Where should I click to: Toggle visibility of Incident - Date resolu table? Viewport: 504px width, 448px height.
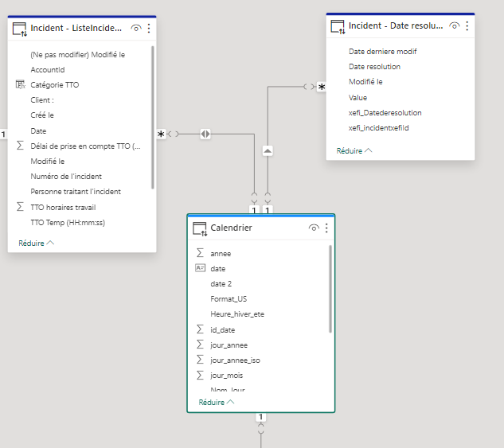click(x=454, y=25)
